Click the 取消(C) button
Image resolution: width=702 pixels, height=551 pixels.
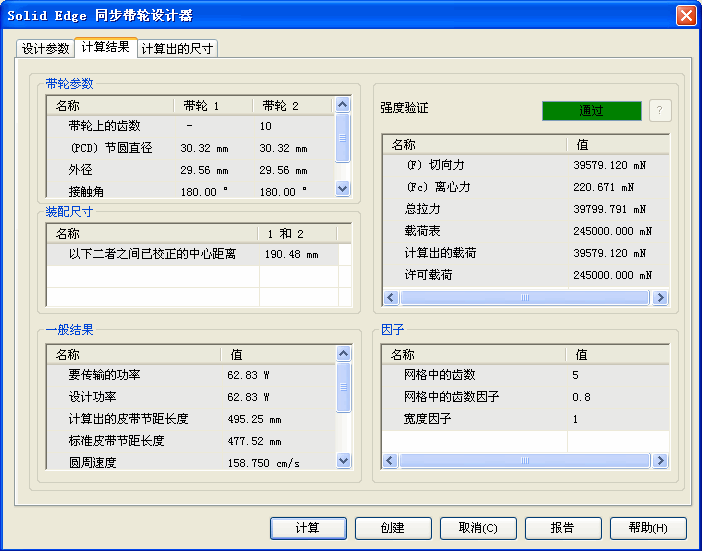478,528
